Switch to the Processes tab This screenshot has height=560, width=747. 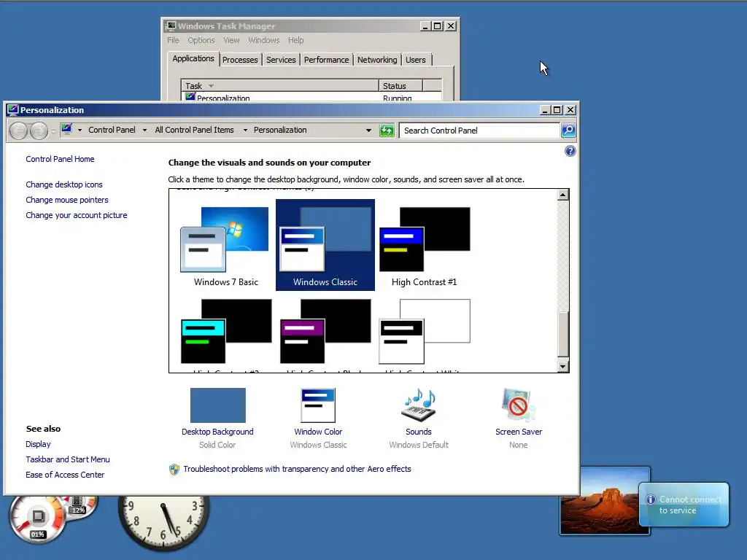click(240, 60)
